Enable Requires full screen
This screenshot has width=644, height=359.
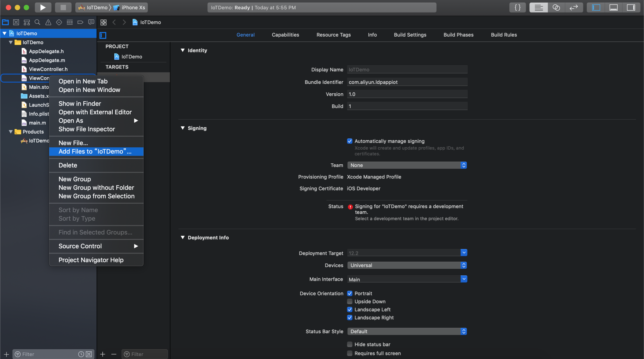click(x=350, y=353)
